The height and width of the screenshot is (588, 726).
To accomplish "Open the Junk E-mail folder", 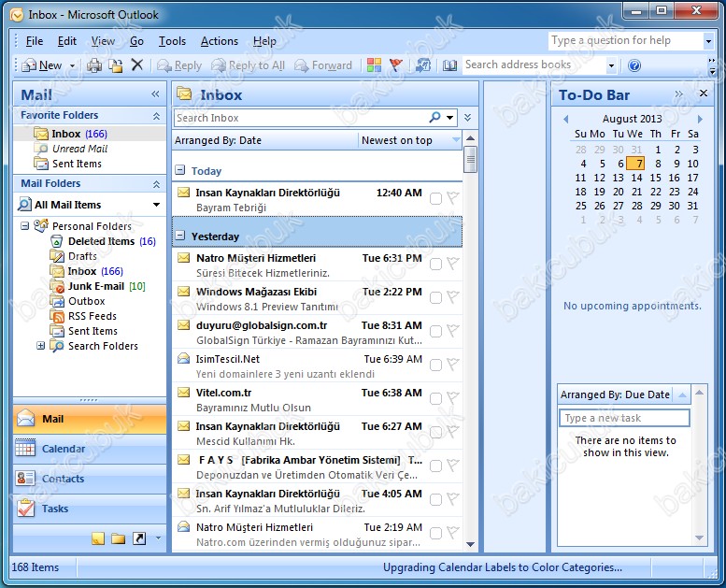I will (96, 286).
